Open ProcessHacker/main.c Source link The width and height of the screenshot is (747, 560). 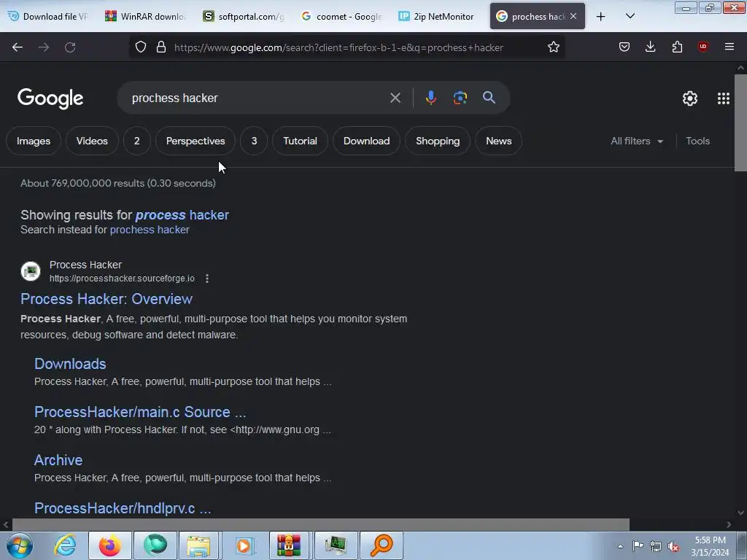pyautogui.click(x=140, y=412)
